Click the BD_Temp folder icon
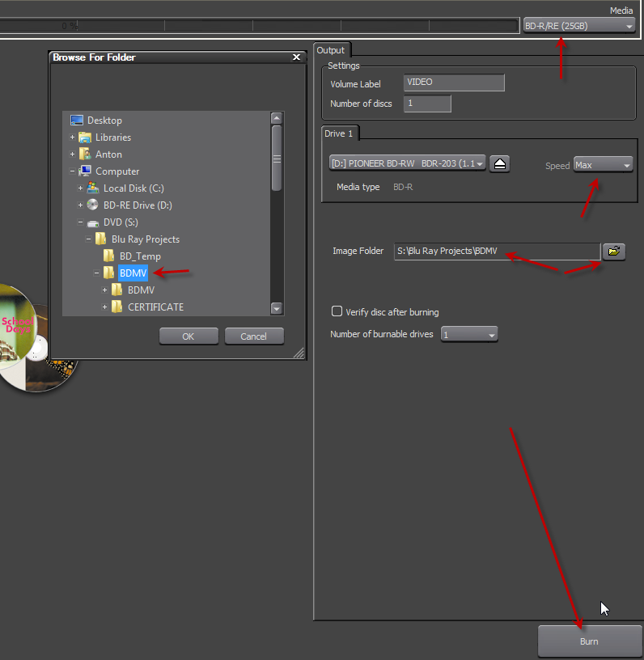This screenshot has width=644, height=660. 109,256
